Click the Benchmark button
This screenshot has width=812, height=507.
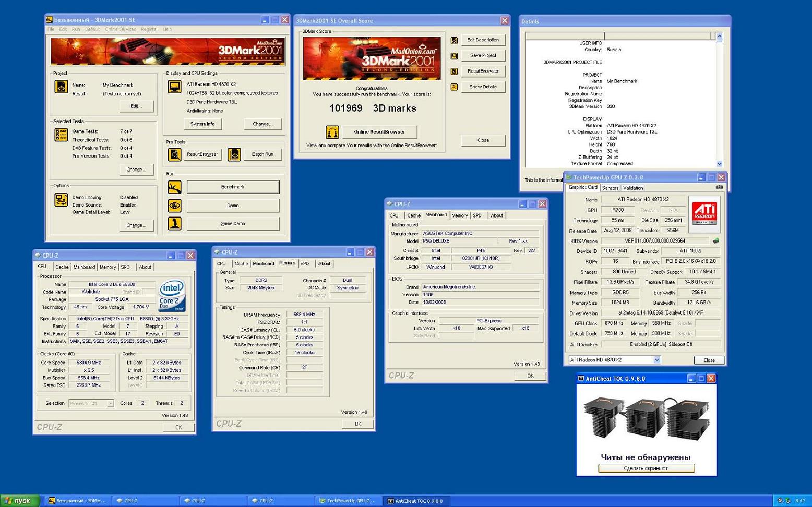233,187
